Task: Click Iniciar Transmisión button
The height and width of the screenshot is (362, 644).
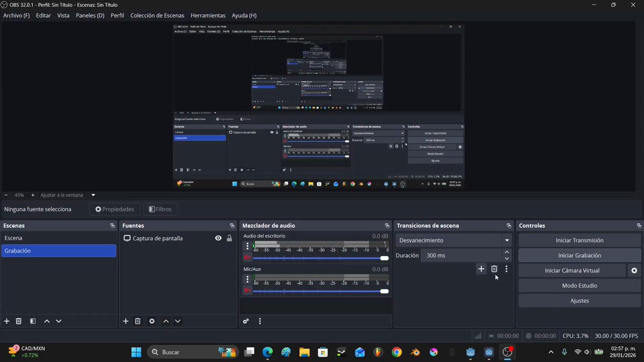Action: click(580, 240)
